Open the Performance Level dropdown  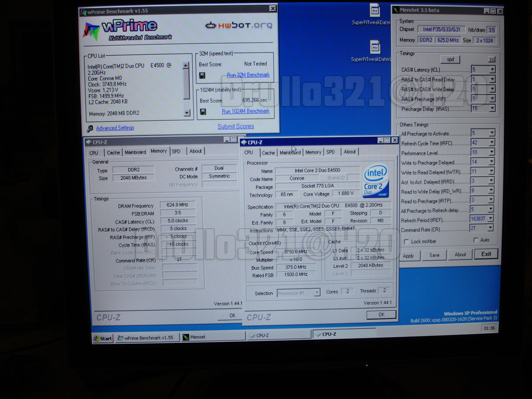pyautogui.click(x=492, y=152)
